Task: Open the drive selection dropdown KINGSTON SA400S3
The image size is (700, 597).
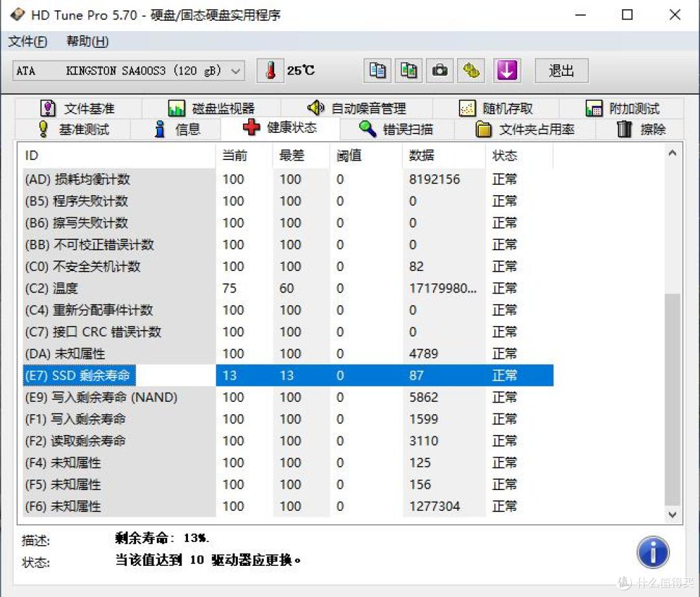Action: [x=128, y=71]
